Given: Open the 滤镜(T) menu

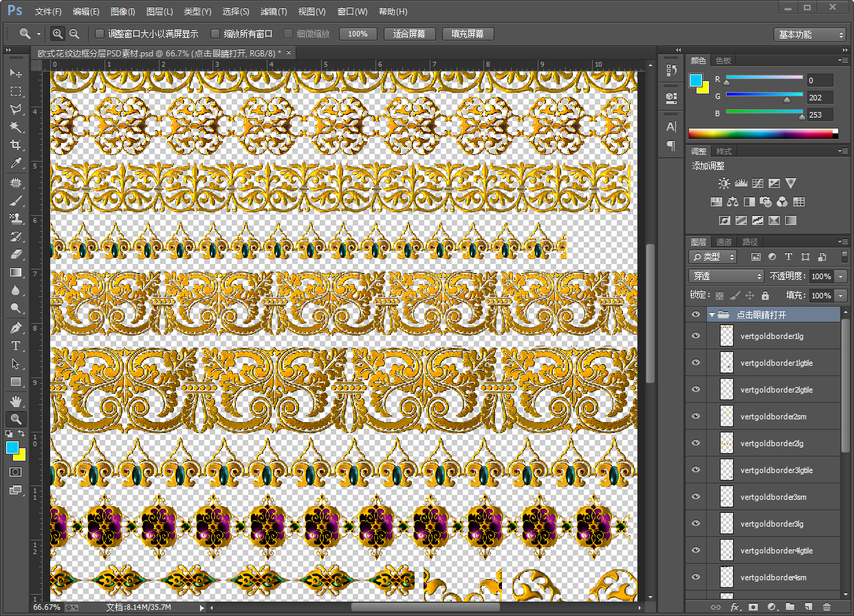Looking at the screenshot, I should tap(274, 12).
